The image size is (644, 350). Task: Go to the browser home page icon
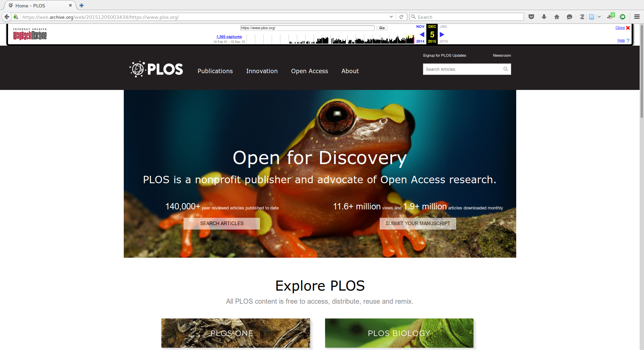click(x=557, y=17)
